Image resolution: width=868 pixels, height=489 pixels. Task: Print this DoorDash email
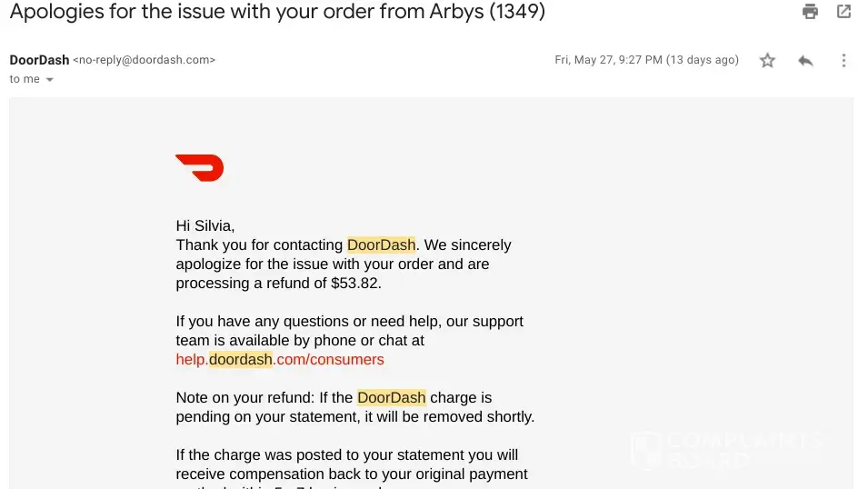coord(809,12)
